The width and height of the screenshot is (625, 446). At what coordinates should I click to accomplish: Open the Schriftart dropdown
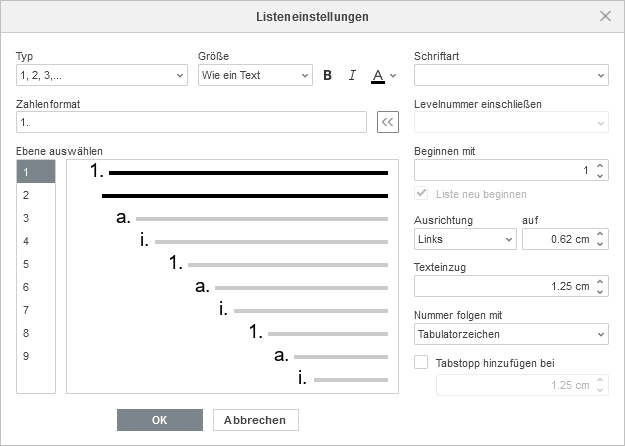click(511, 75)
